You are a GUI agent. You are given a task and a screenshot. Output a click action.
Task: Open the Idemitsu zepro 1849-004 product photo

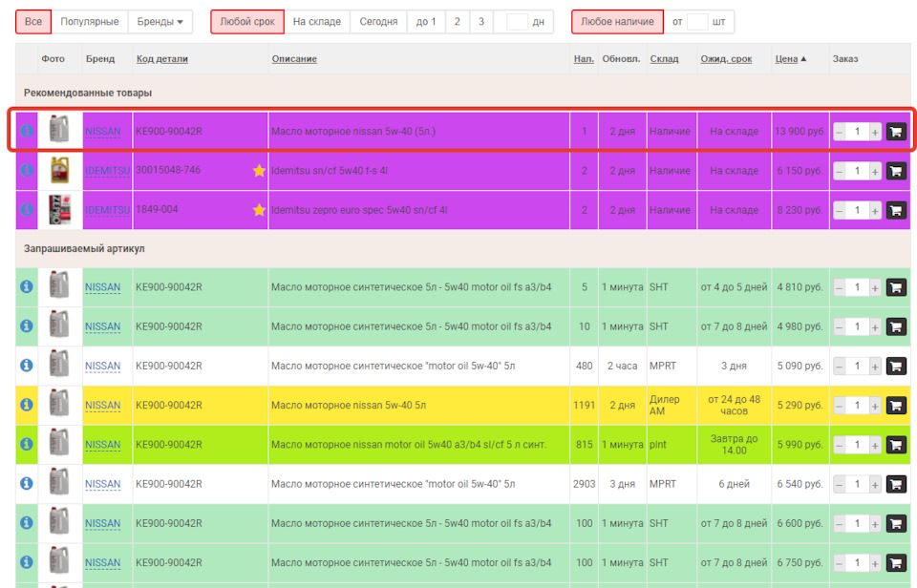(x=59, y=209)
